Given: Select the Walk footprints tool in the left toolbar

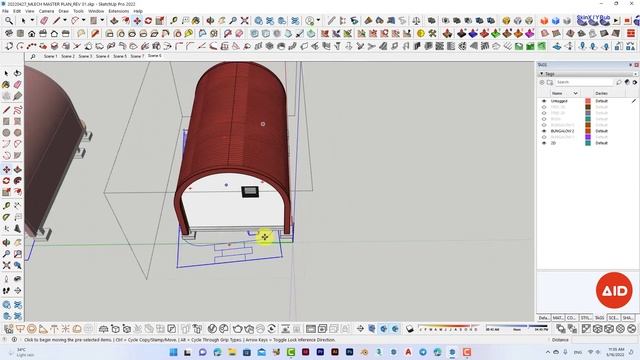Looking at the screenshot, I should tap(6, 291).
